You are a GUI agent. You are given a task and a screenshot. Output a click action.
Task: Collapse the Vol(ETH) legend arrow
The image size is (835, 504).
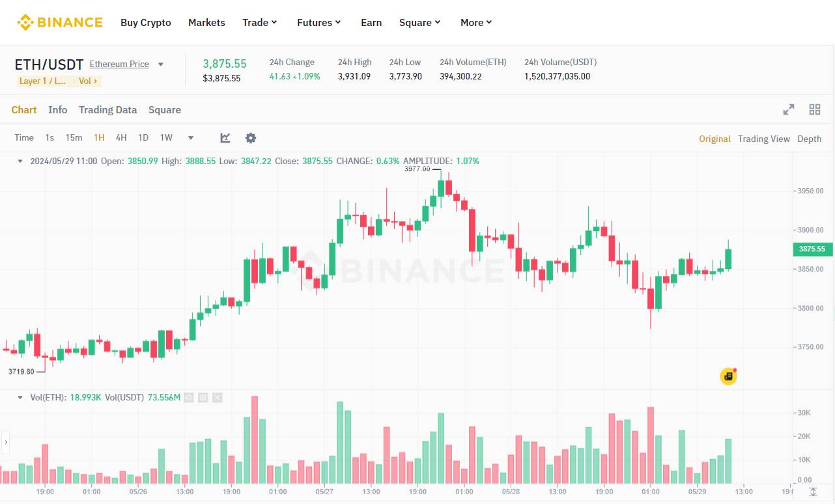point(20,397)
